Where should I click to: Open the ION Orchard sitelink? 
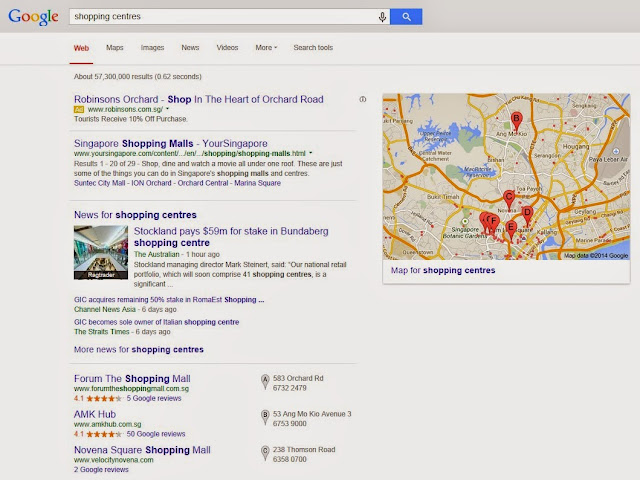click(x=151, y=183)
